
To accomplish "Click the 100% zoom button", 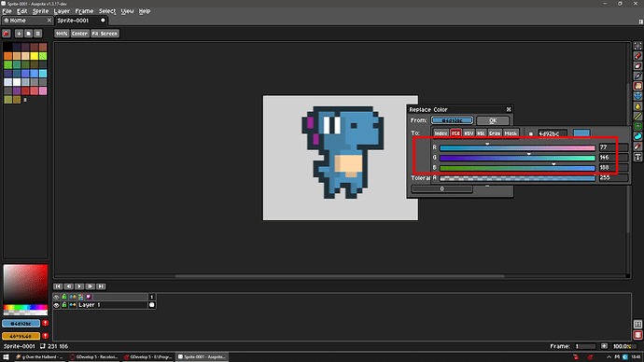I will click(x=62, y=34).
